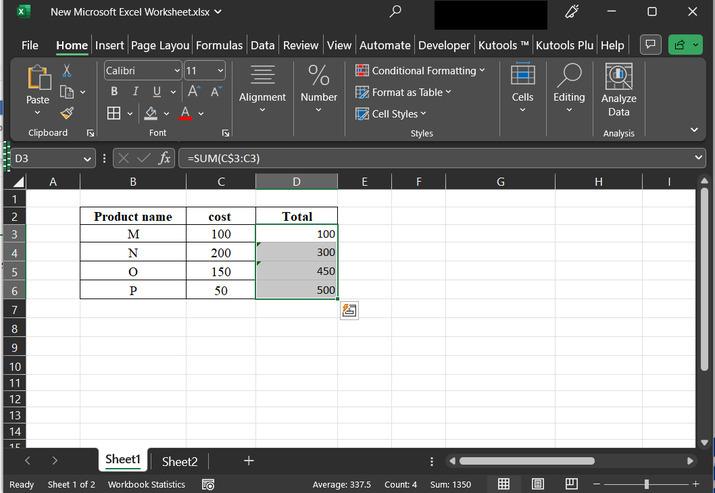This screenshot has height=493, width=715.
Task: Switch to Sheet2 tab
Action: pos(180,461)
